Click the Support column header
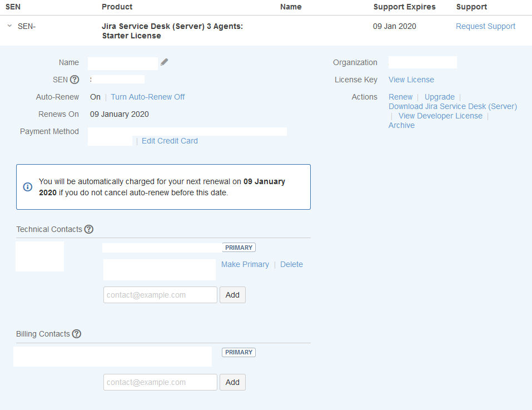The height and width of the screenshot is (410, 532). coord(471,7)
